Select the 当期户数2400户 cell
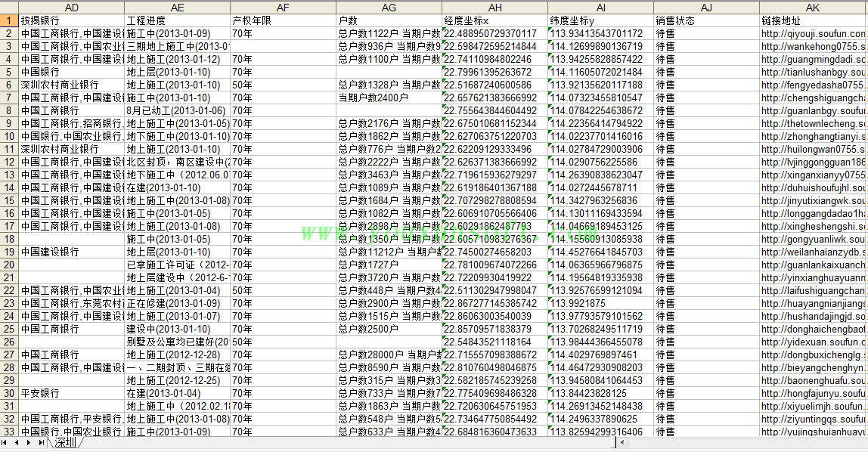The height and width of the screenshot is (452, 868). point(389,98)
